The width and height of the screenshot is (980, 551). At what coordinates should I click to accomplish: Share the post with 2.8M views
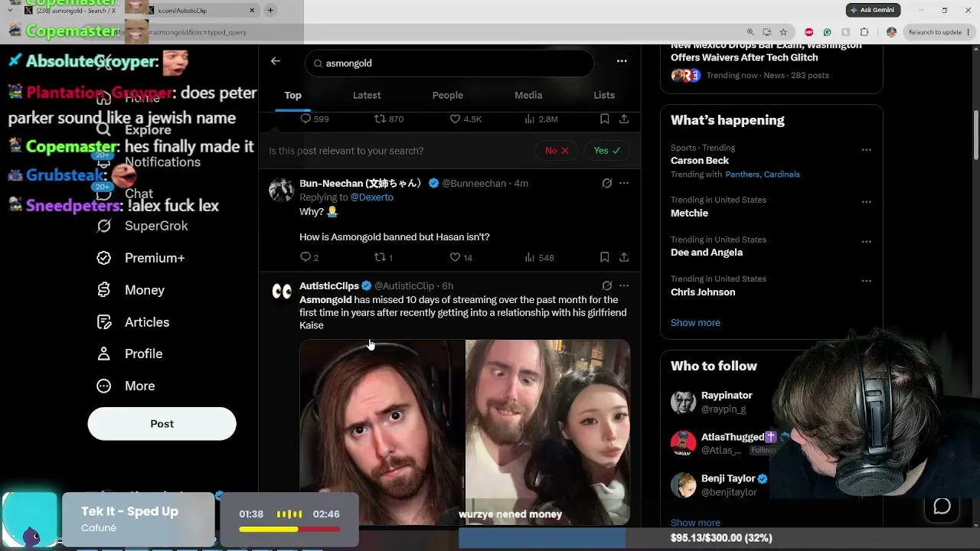click(624, 119)
